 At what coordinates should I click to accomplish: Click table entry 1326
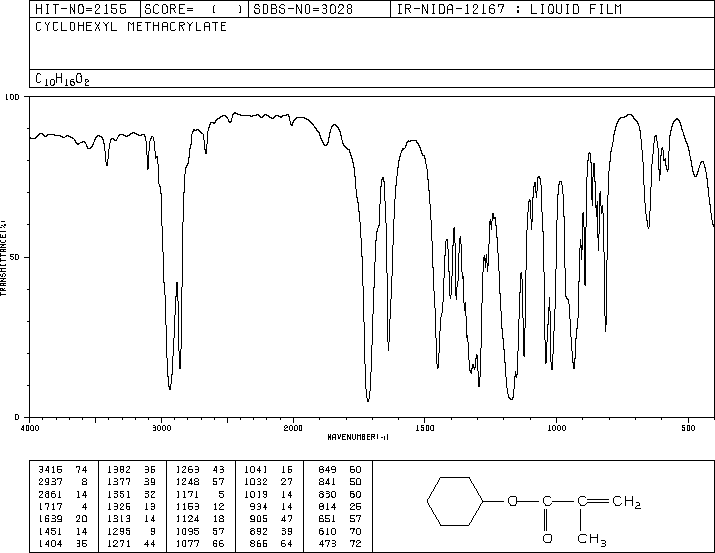coord(119,506)
